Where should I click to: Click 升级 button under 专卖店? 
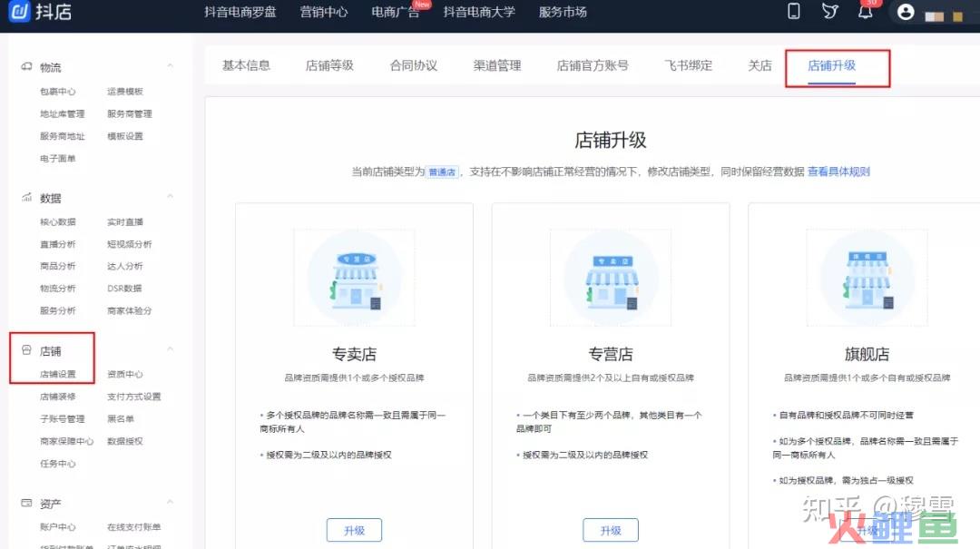355,530
